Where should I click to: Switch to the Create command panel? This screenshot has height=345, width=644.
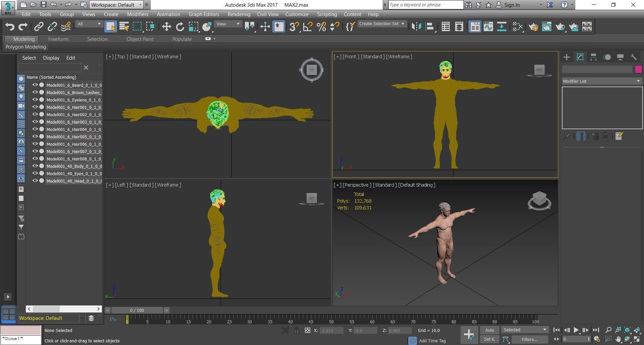point(567,57)
